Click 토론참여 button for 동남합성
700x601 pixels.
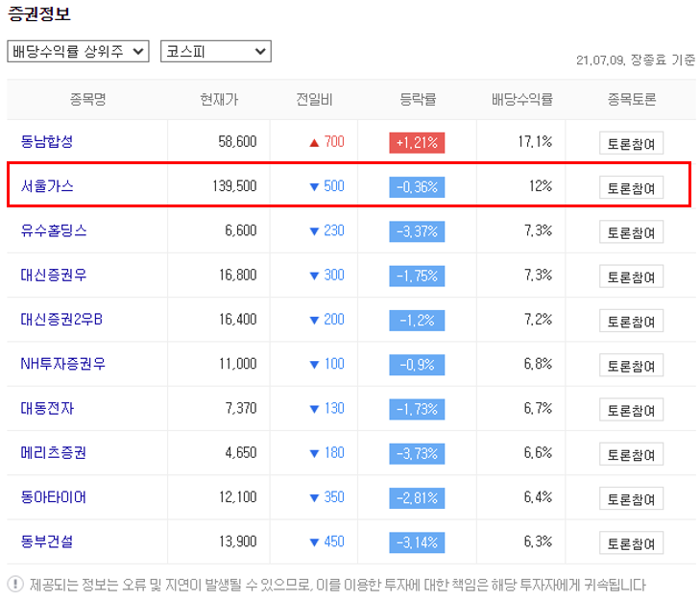click(631, 143)
